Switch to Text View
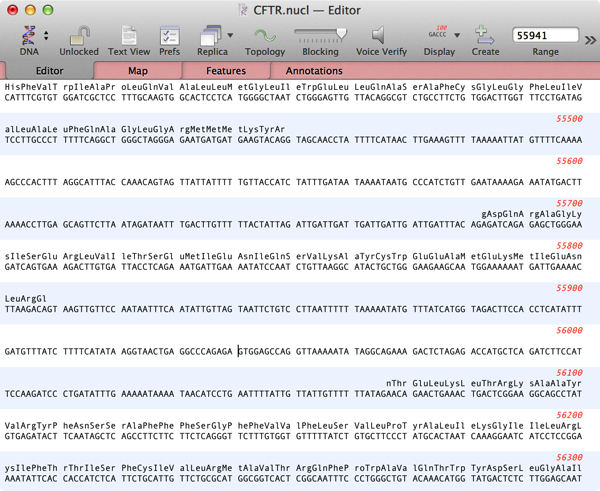The image size is (600, 491). (129, 35)
